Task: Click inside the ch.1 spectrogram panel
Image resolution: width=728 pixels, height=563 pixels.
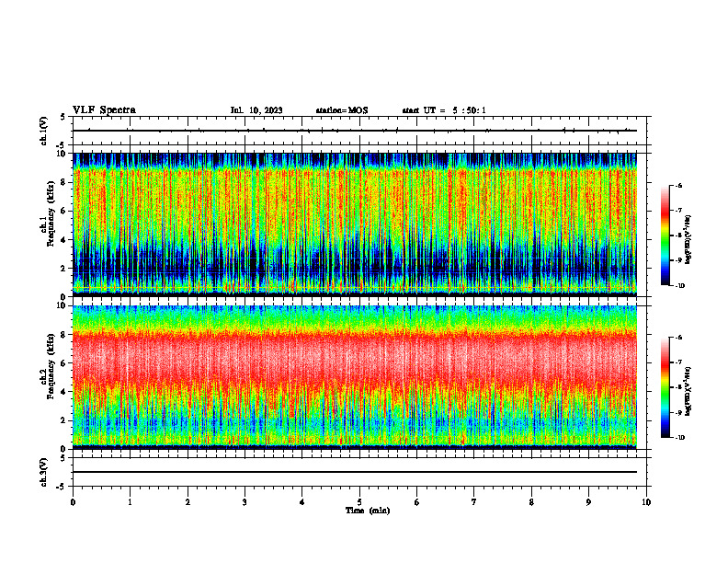Action: [x=355, y=224]
